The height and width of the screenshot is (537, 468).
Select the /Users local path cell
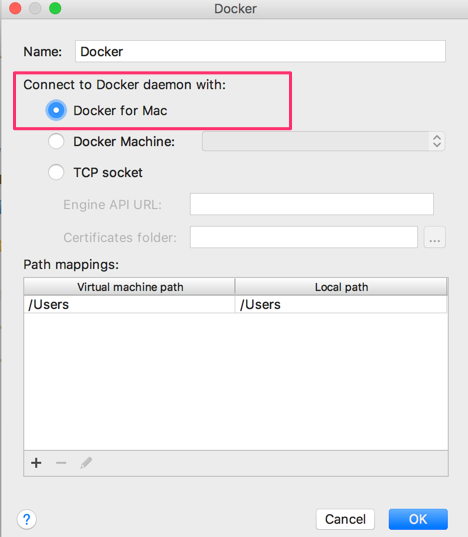point(341,304)
